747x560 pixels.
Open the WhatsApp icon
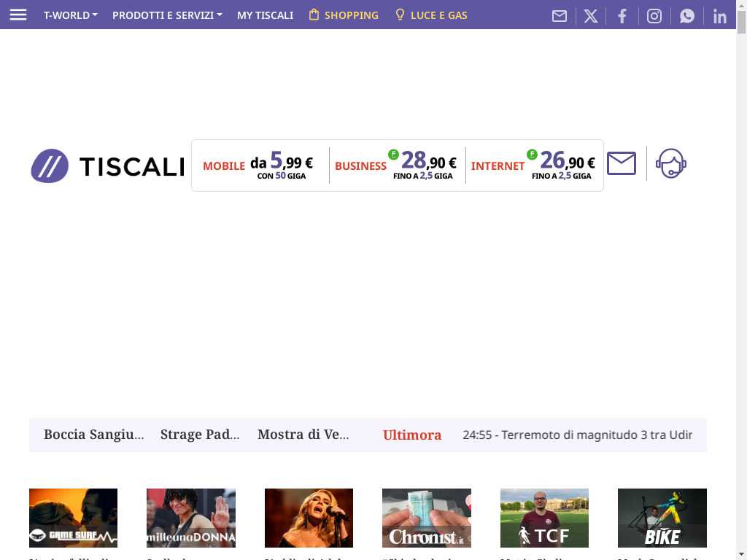click(687, 15)
